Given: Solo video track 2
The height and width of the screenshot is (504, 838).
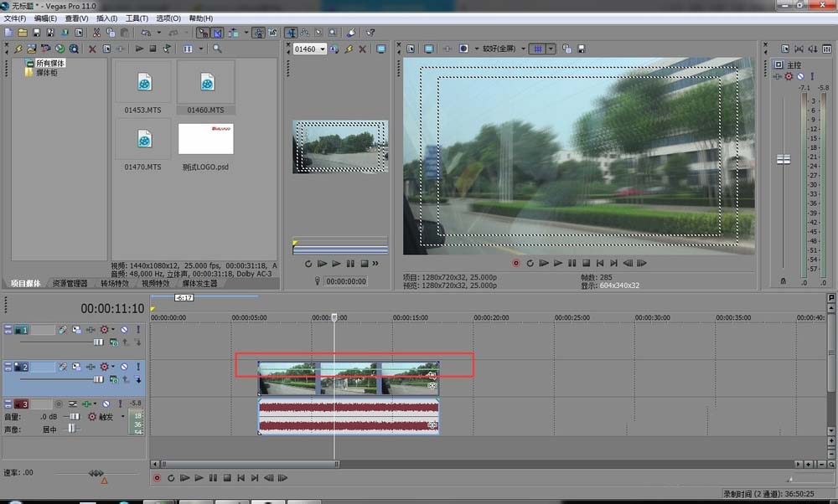Looking at the screenshot, I should click(138, 367).
